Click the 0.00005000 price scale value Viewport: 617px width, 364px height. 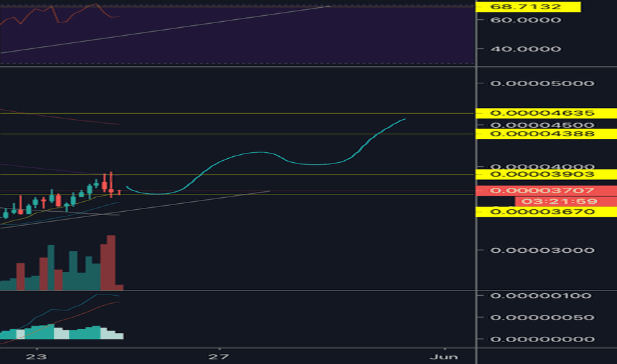[x=542, y=83]
